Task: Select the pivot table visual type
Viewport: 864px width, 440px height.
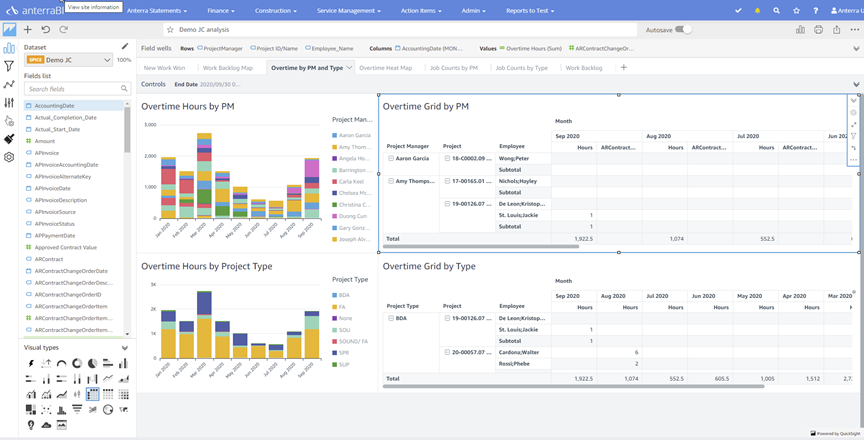Action: click(93, 394)
